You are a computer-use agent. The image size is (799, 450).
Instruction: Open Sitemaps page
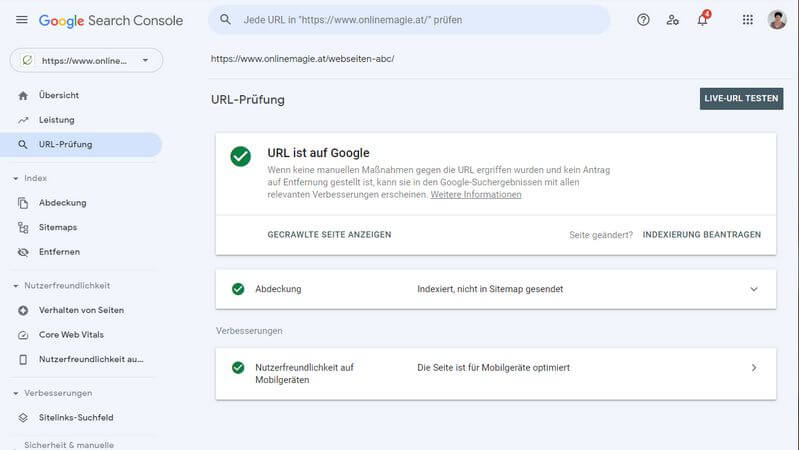coord(58,227)
